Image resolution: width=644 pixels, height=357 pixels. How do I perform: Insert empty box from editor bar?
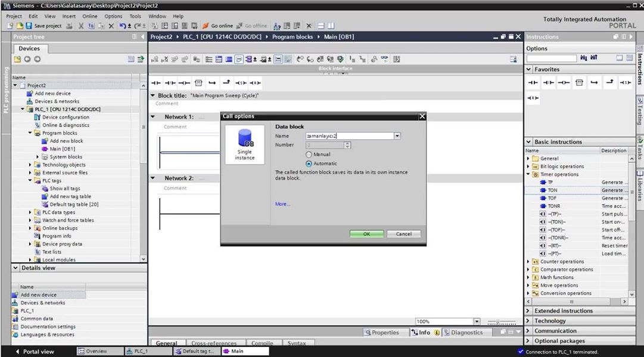(x=198, y=83)
